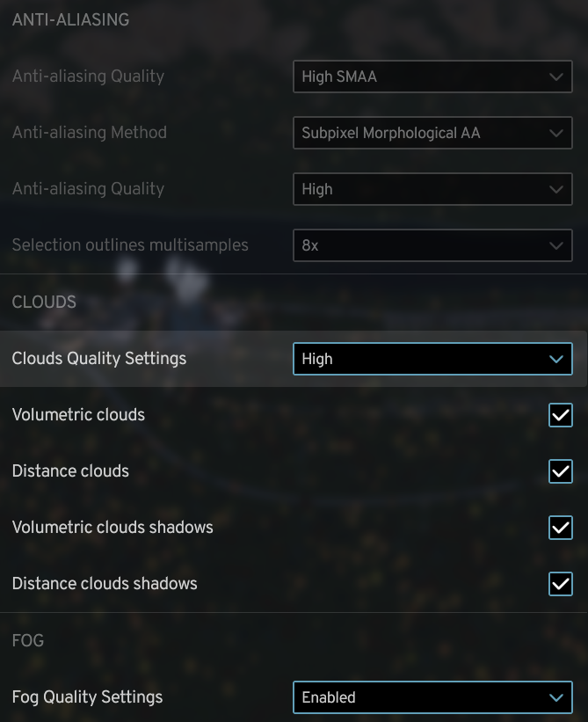Click the Volumetric clouds label text

coord(78,415)
